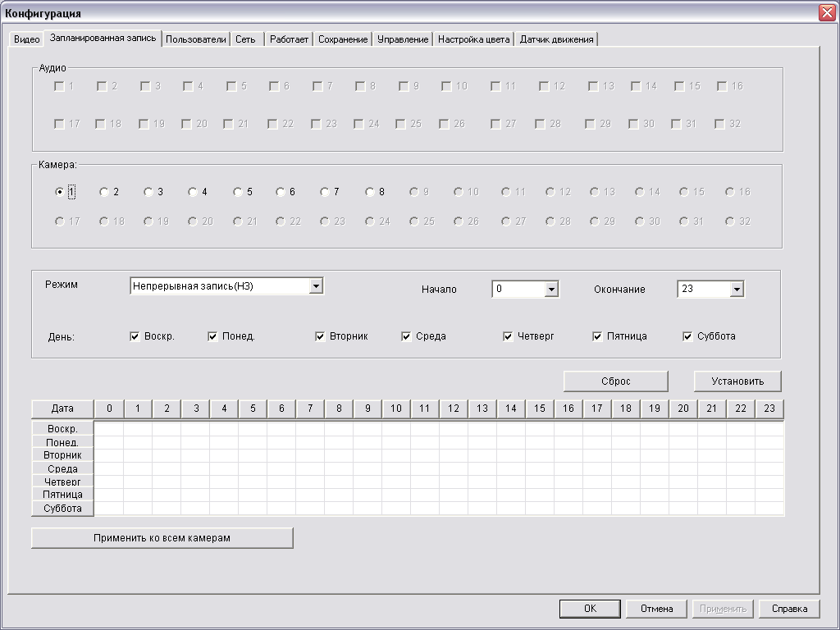Open the Окончание end hour dropdown

click(x=737, y=290)
